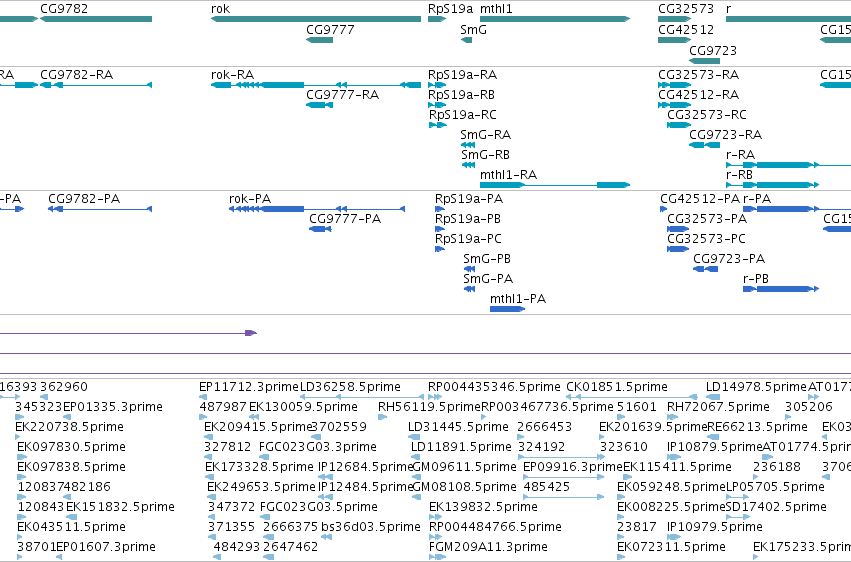Click the CG32573-PC protein label

click(x=706, y=239)
